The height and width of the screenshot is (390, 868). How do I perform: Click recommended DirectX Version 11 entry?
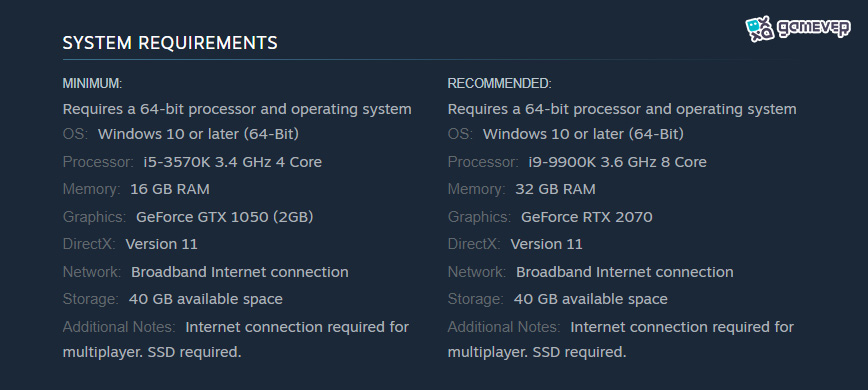coord(546,244)
